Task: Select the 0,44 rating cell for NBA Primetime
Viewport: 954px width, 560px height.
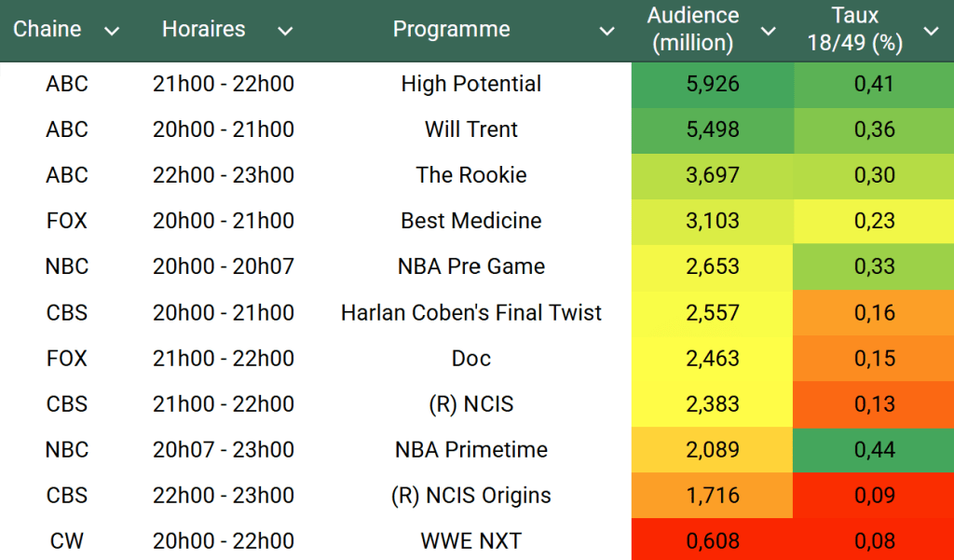Action: (874, 449)
